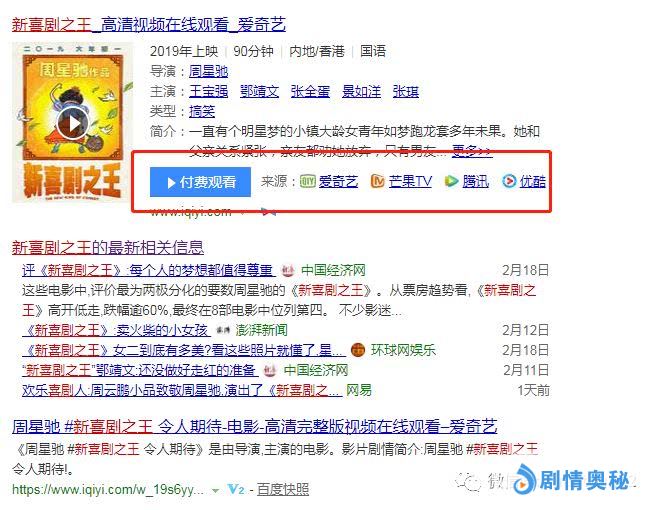Click the V2 verification badge icon
Image resolution: width=657 pixels, height=510 pixels.
pos(236,489)
